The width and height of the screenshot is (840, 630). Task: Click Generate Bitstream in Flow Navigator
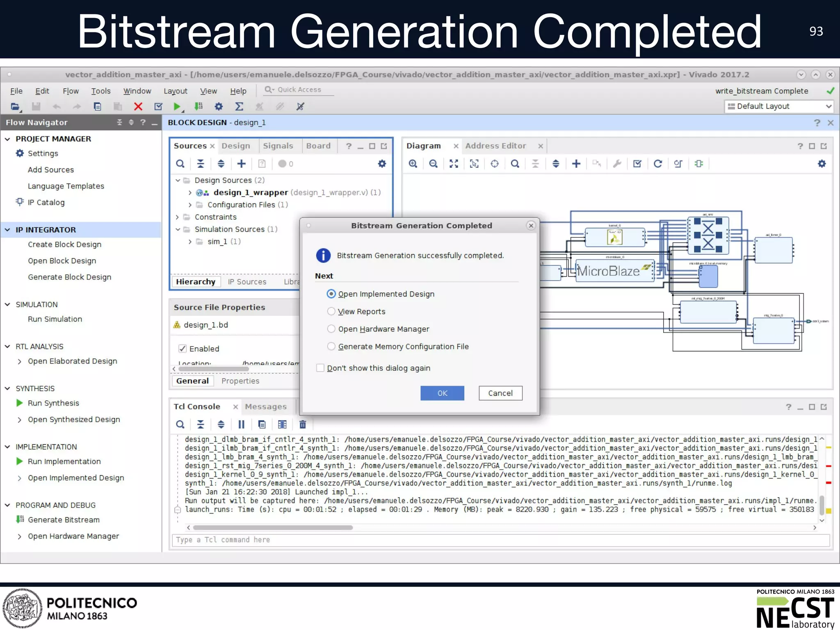tap(64, 520)
